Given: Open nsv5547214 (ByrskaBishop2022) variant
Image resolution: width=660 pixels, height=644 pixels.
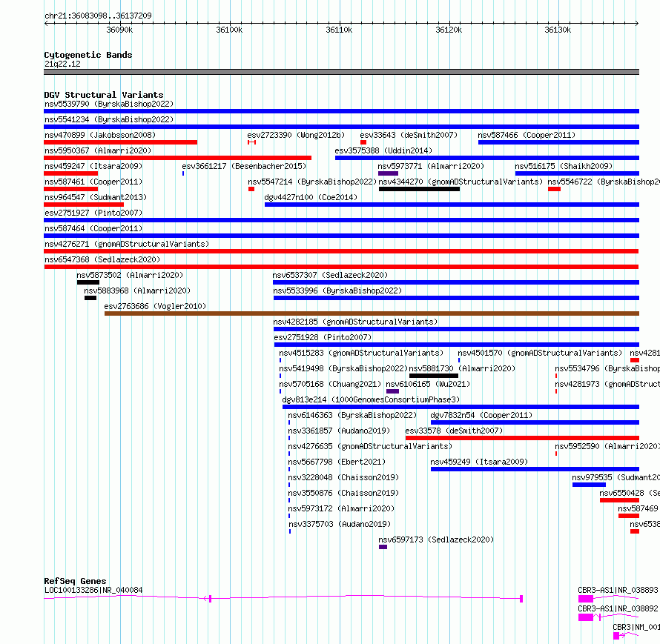Looking at the screenshot, I should click(312, 182).
